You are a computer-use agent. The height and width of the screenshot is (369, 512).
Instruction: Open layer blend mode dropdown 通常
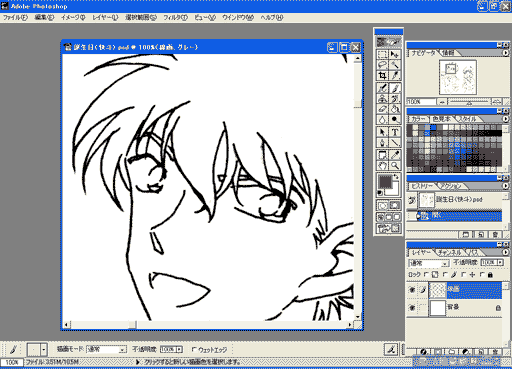[445, 263]
